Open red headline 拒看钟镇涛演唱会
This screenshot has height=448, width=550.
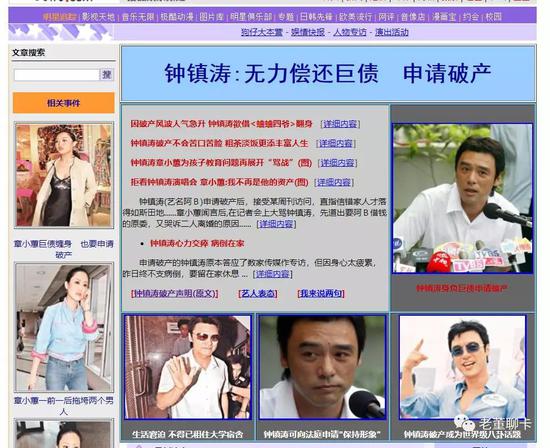pyautogui.click(x=219, y=182)
